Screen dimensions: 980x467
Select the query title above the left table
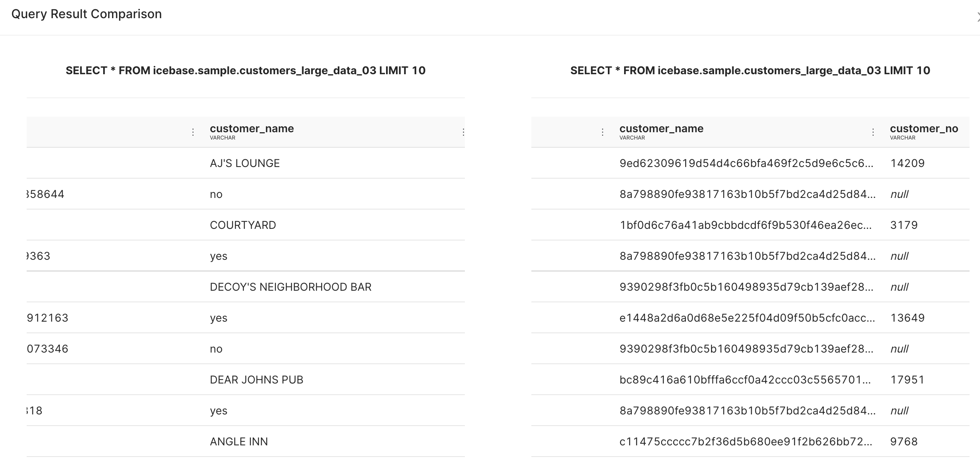pos(245,70)
